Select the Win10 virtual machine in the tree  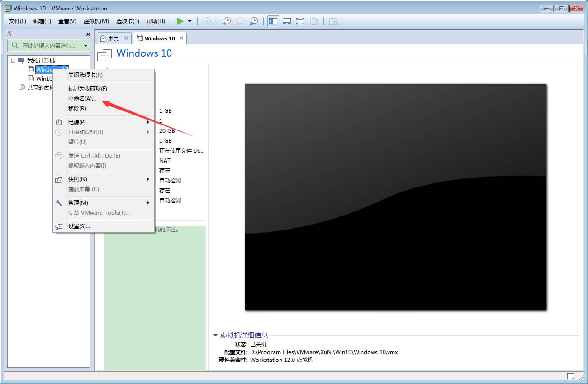coord(44,79)
